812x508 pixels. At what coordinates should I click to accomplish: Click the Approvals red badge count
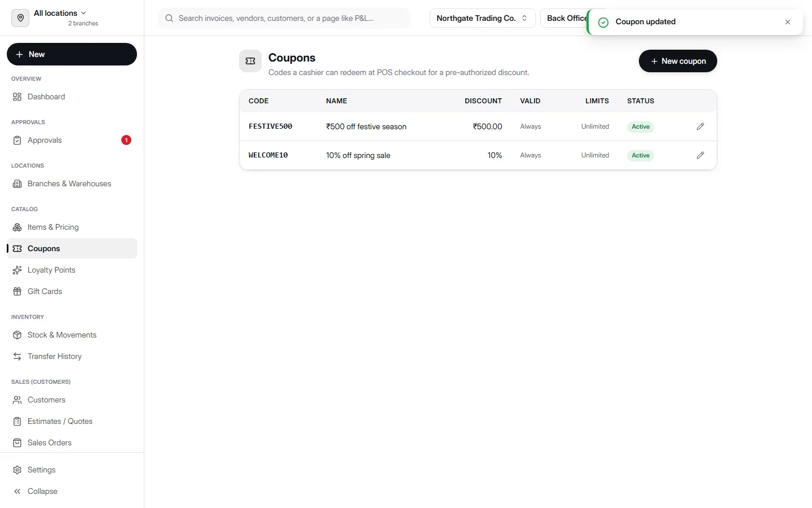click(126, 140)
